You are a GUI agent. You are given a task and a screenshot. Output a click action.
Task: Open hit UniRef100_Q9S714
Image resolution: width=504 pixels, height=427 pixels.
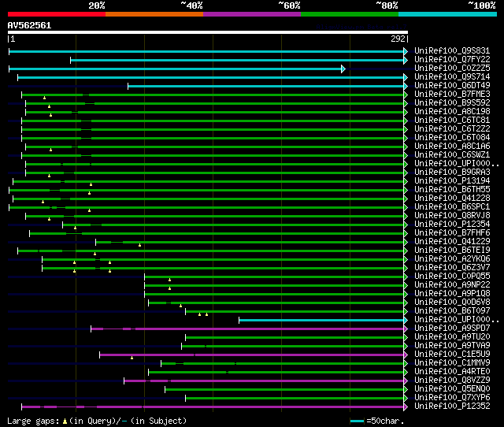click(x=452, y=76)
